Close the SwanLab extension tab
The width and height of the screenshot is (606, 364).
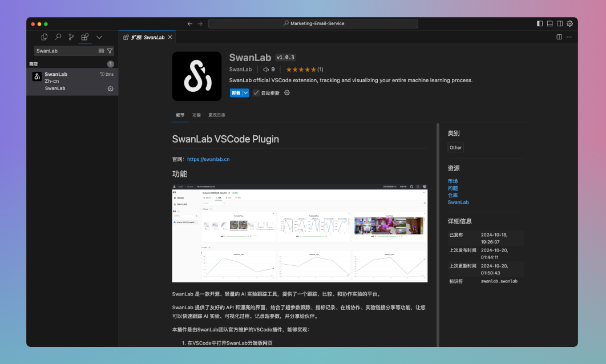pyautogui.click(x=170, y=37)
